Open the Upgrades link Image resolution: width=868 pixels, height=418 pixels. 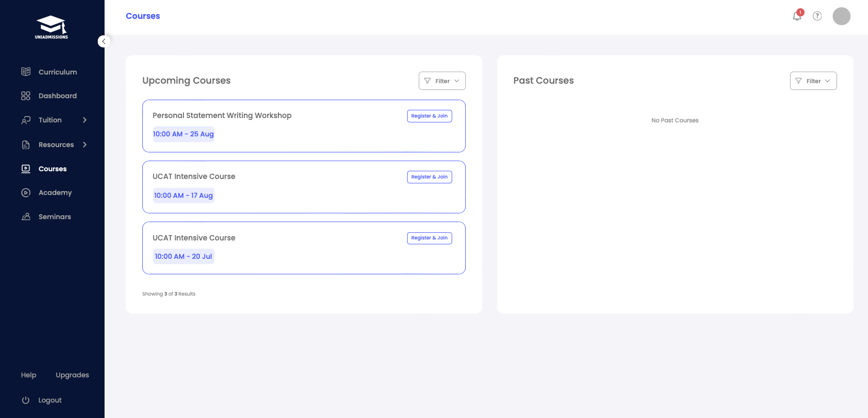[x=72, y=375]
